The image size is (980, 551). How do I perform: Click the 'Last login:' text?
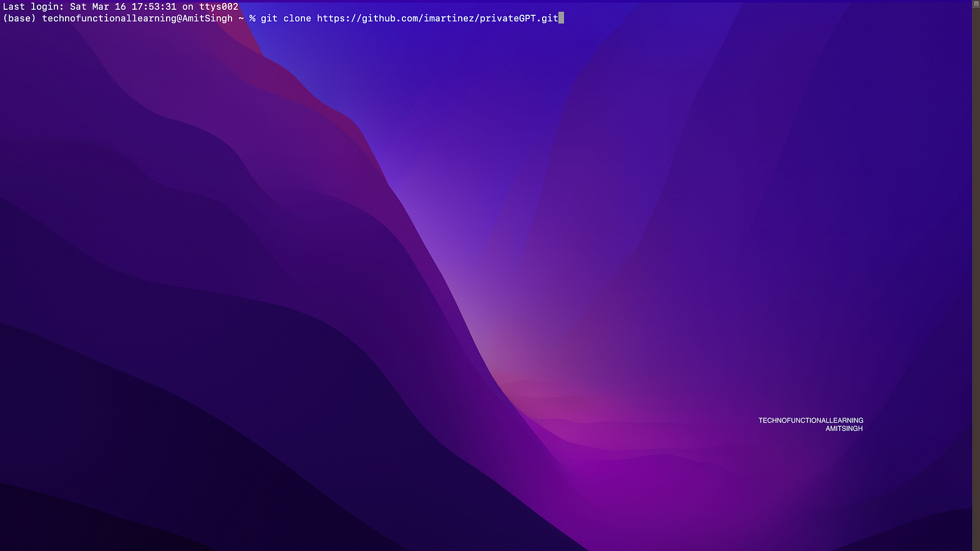(x=33, y=7)
